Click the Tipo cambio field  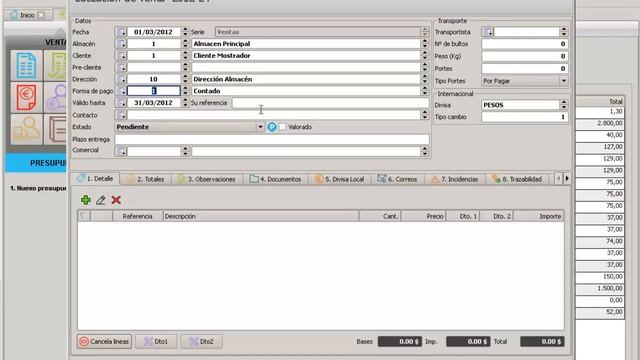pos(525,117)
